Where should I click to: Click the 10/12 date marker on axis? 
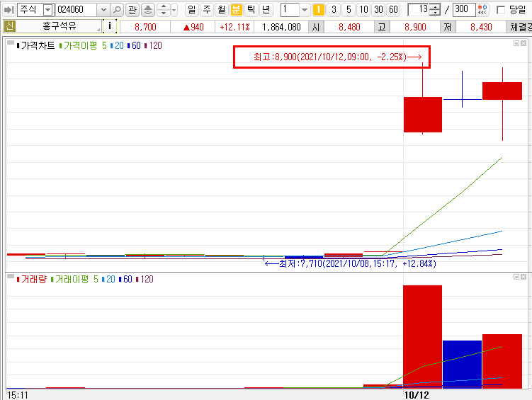click(417, 395)
